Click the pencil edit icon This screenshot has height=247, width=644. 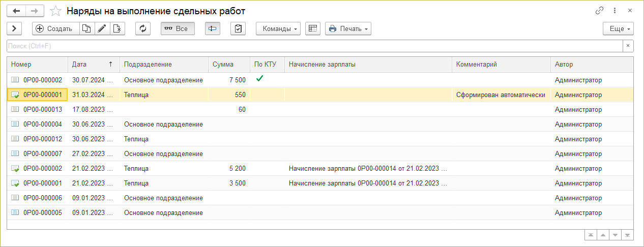click(x=102, y=28)
